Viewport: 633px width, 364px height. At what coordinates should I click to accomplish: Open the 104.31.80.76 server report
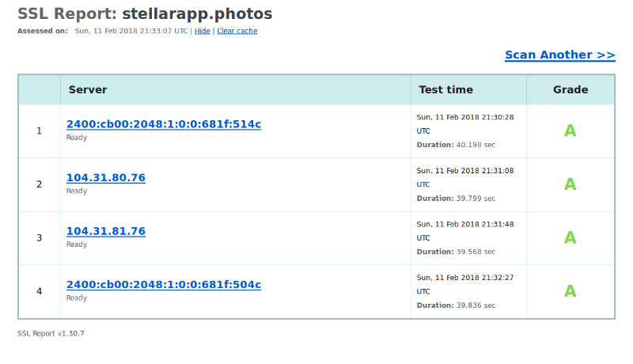pyautogui.click(x=106, y=178)
